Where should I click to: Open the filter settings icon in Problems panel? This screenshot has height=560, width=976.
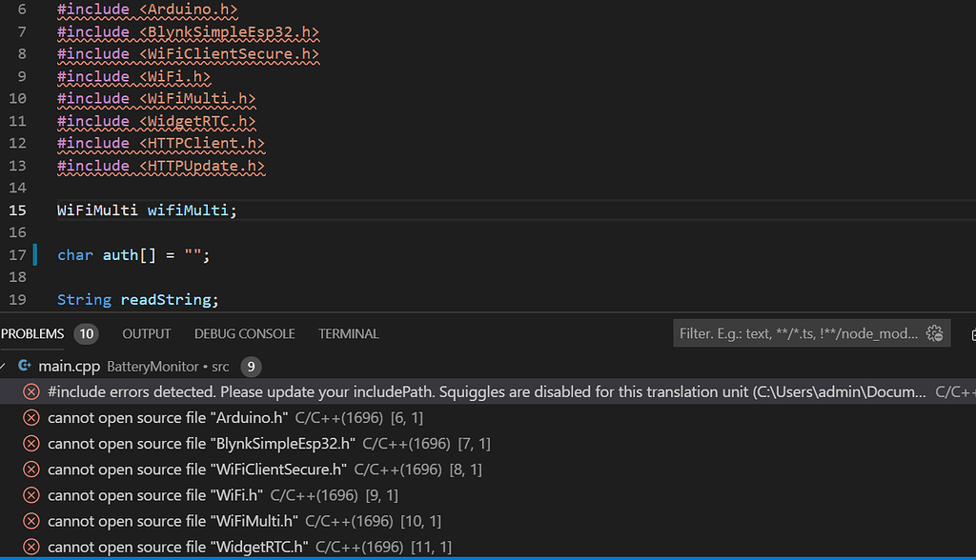coord(934,333)
